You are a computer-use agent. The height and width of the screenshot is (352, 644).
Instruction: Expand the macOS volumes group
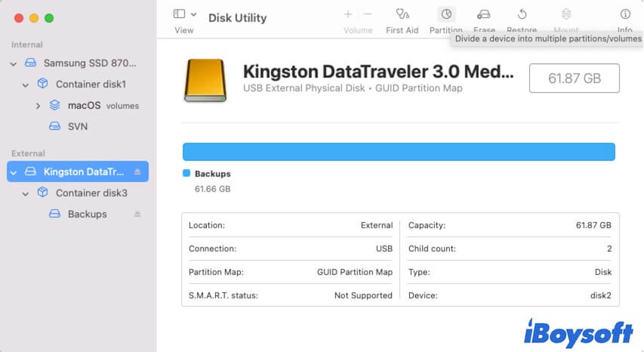[38, 106]
